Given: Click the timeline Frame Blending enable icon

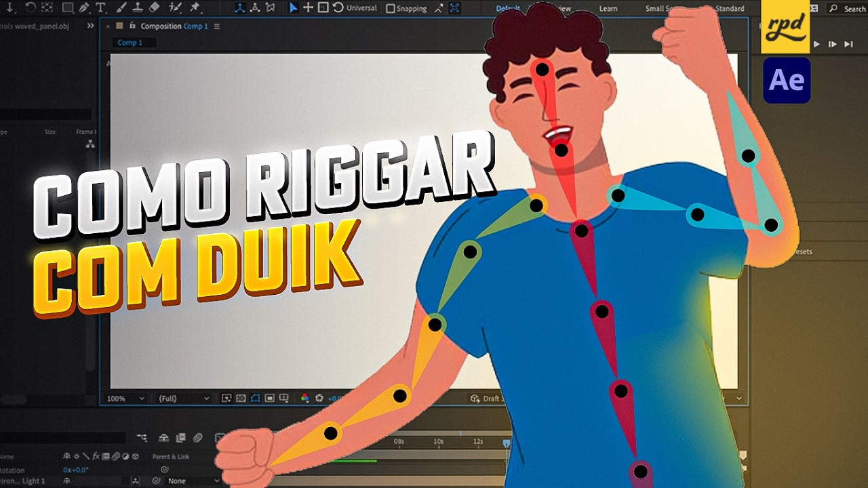Looking at the screenshot, I should coord(181,438).
